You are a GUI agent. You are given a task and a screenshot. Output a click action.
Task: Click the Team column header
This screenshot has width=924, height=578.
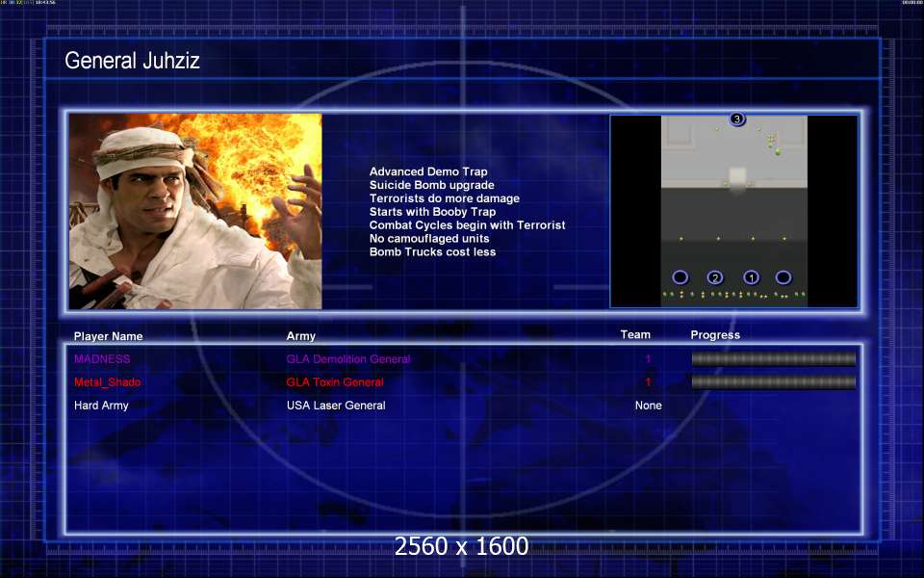635,334
